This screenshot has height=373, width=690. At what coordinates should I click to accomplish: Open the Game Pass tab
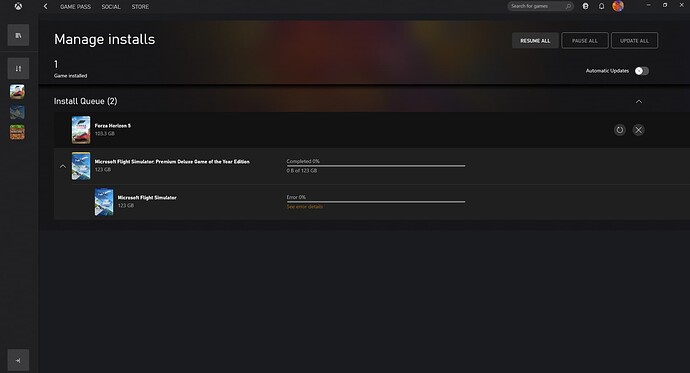[75, 7]
